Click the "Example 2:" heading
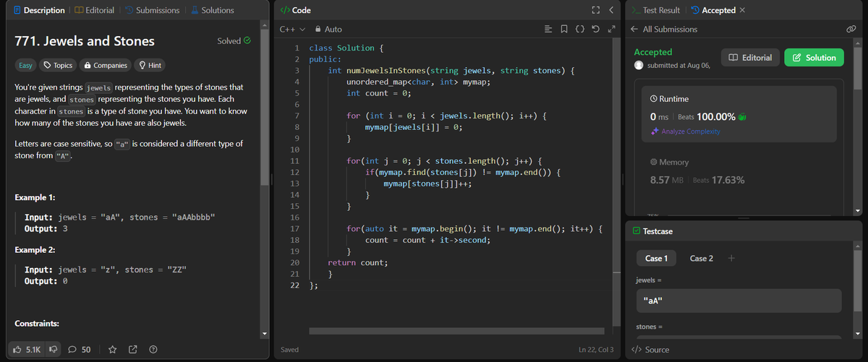868x362 pixels. point(35,250)
